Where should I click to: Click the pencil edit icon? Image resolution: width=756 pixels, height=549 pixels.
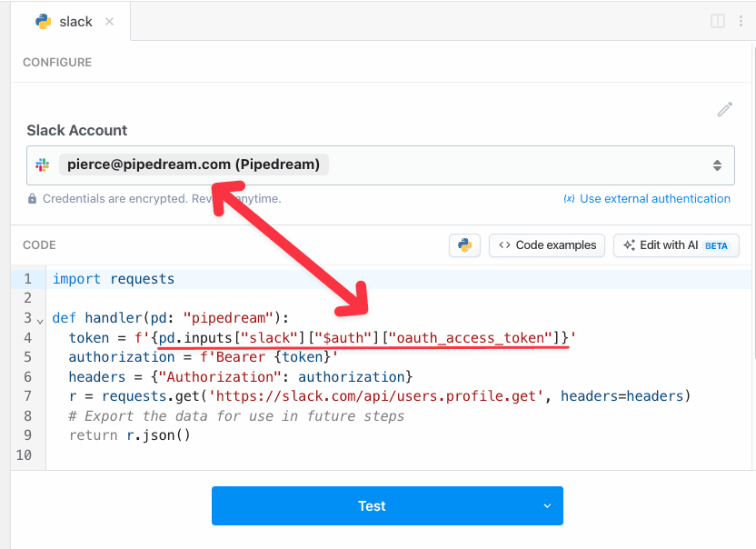(x=725, y=109)
